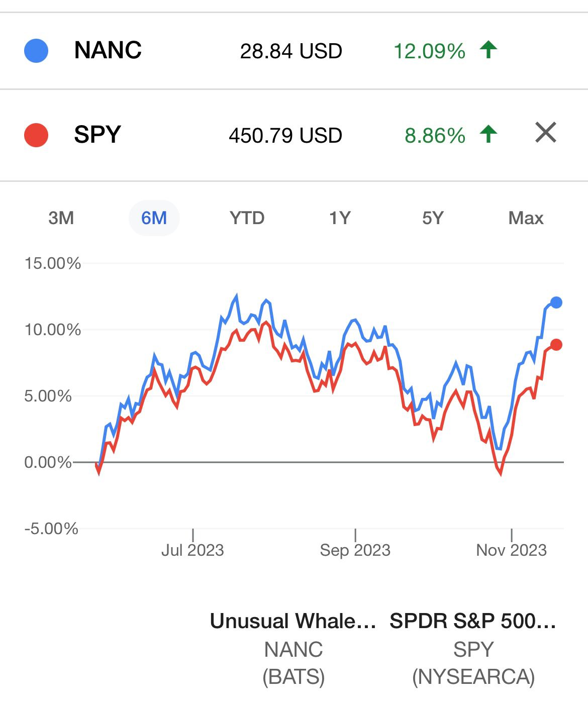Screen dimensions: 588x709
Task: Select the 3M time range
Action: click(x=61, y=218)
